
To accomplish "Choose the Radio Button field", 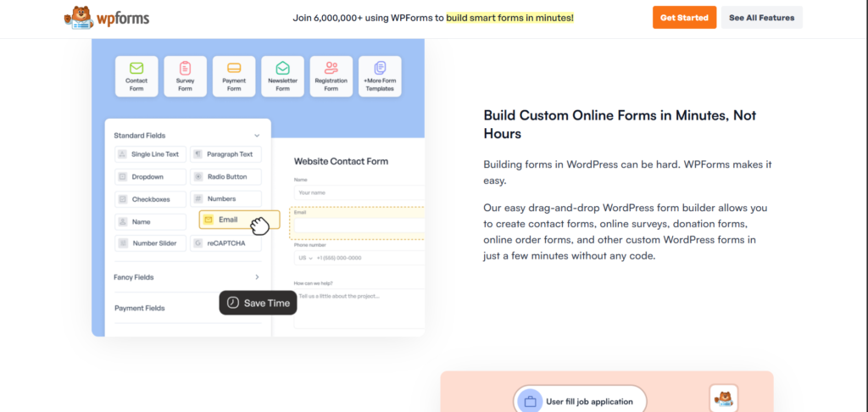I will pos(225,177).
